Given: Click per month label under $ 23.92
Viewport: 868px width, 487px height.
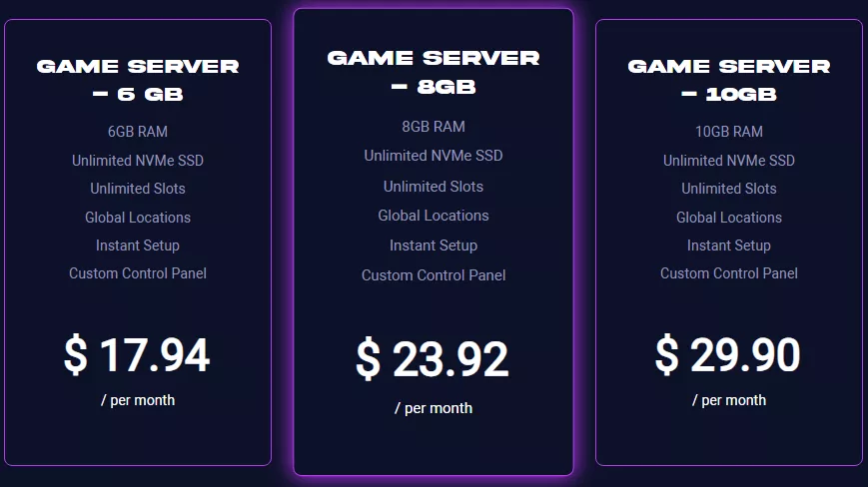Looking at the screenshot, I should tap(434, 408).
